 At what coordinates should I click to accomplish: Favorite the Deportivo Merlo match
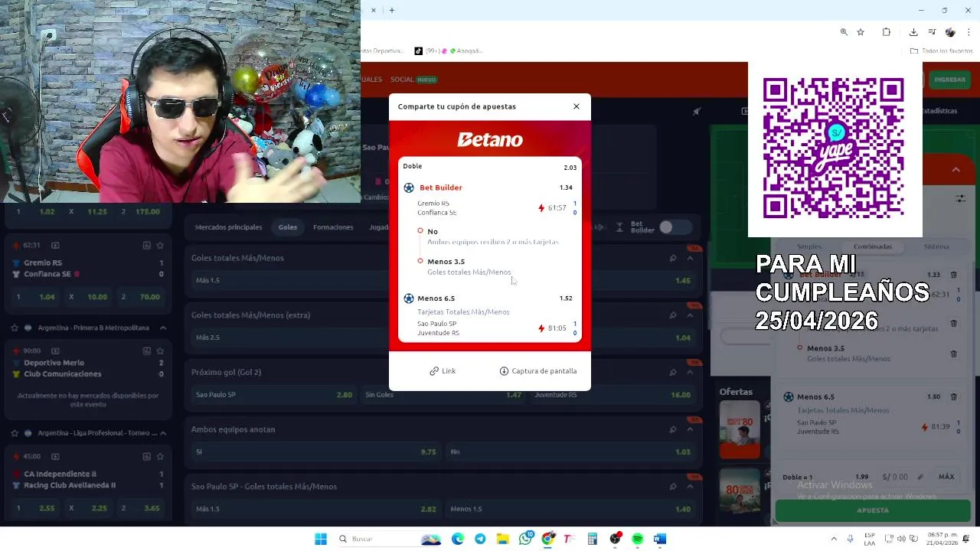160,351
